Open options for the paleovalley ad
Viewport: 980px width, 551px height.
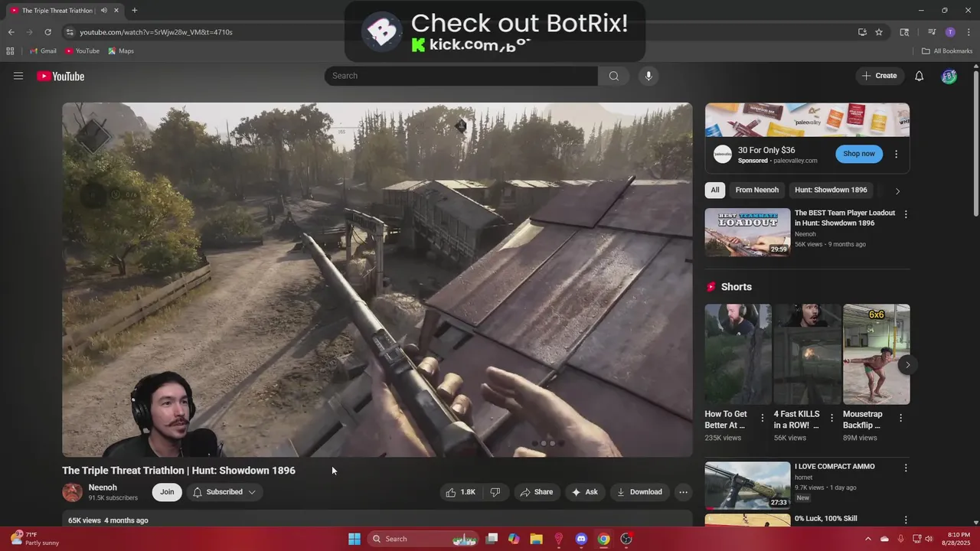coord(896,154)
